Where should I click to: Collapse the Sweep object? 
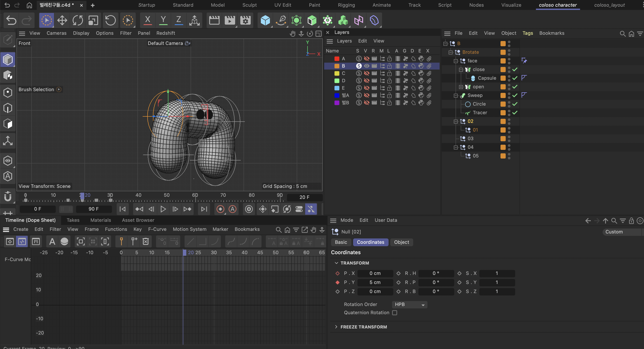click(456, 95)
